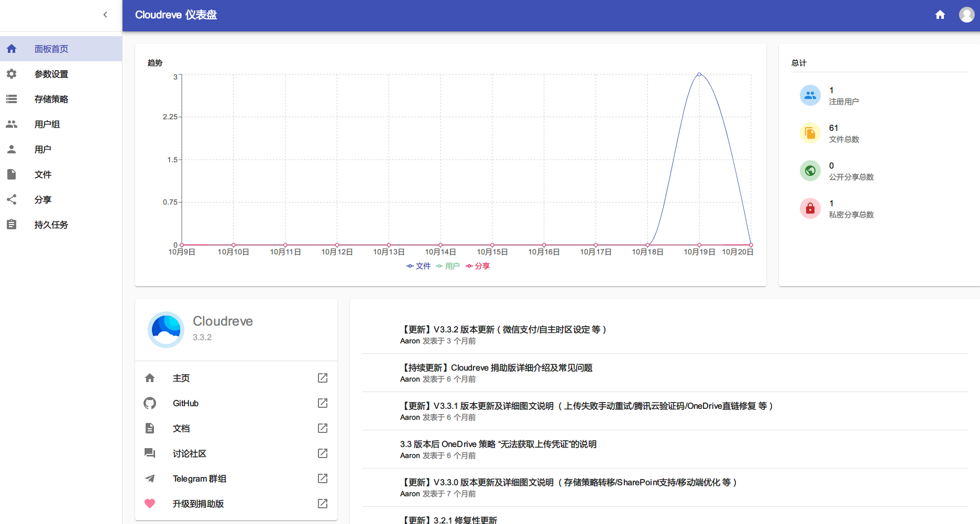Open Cloudreve 捐助版详细介绍及常见问题 post

(x=496, y=367)
